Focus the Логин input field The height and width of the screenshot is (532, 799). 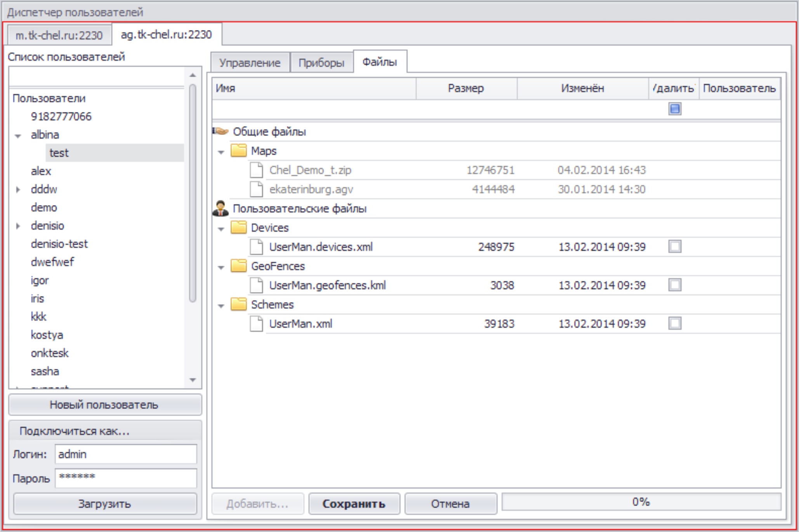[126, 454]
